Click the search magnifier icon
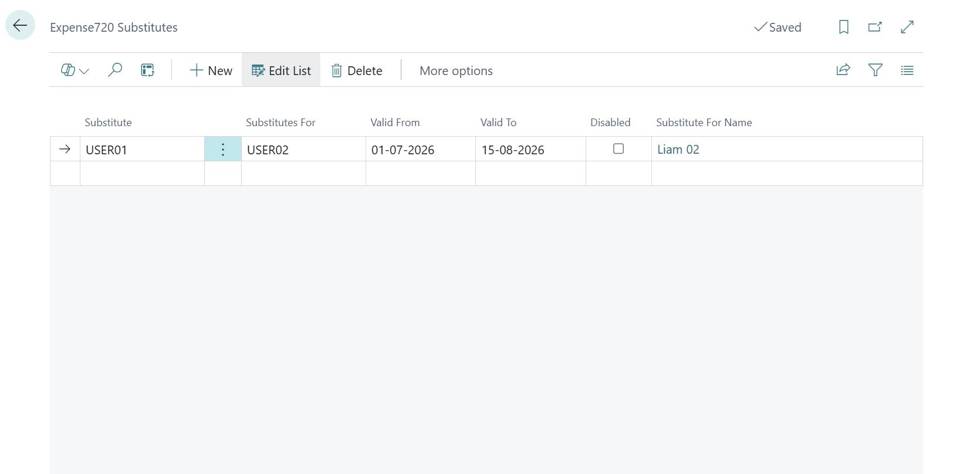Screen dimensions: 980x474 pos(115,70)
